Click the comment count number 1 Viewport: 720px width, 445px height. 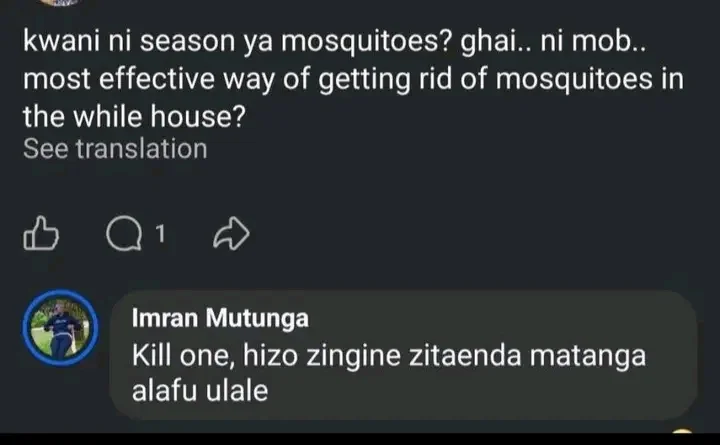tap(160, 235)
